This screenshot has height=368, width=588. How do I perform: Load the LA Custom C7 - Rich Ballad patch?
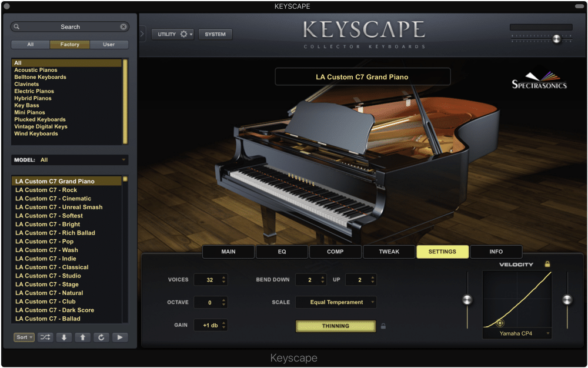[55, 233]
